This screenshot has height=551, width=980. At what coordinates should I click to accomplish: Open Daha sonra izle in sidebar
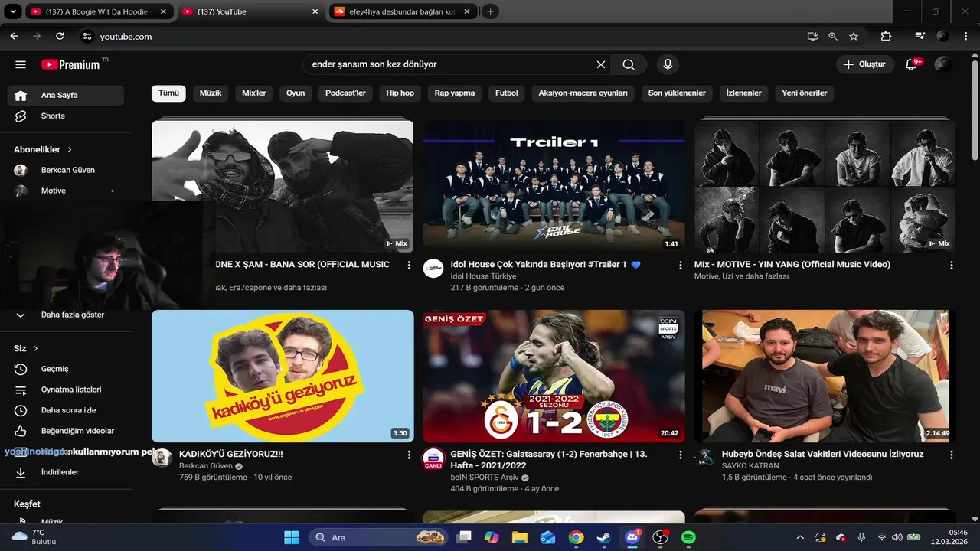point(65,410)
